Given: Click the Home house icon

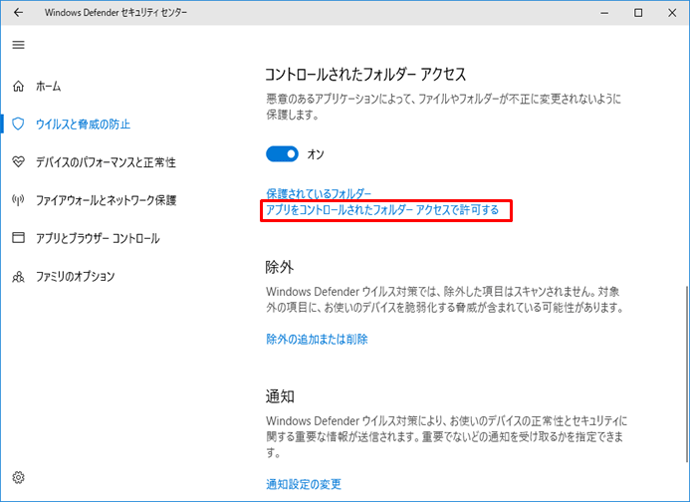Looking at the screenshot, I should [18, 86].
